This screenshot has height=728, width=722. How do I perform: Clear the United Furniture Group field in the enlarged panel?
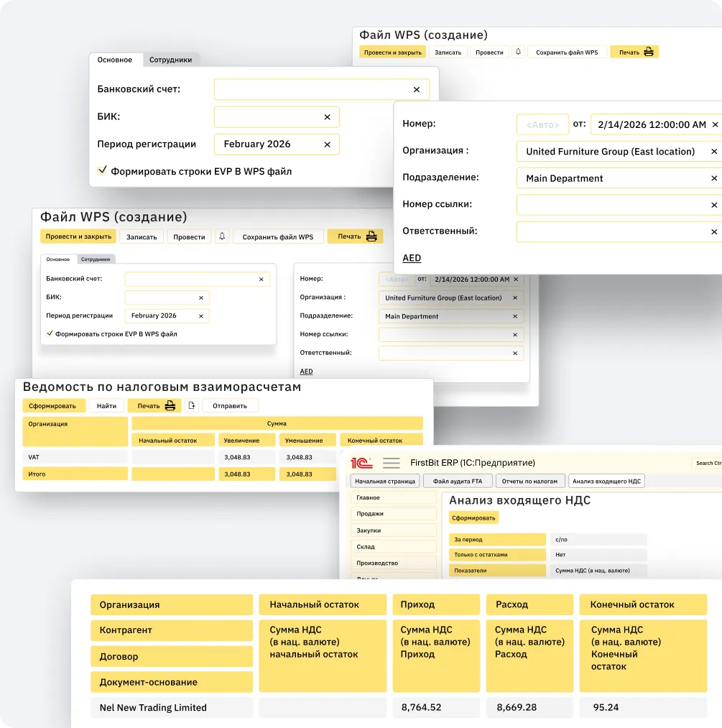[713, 152]
